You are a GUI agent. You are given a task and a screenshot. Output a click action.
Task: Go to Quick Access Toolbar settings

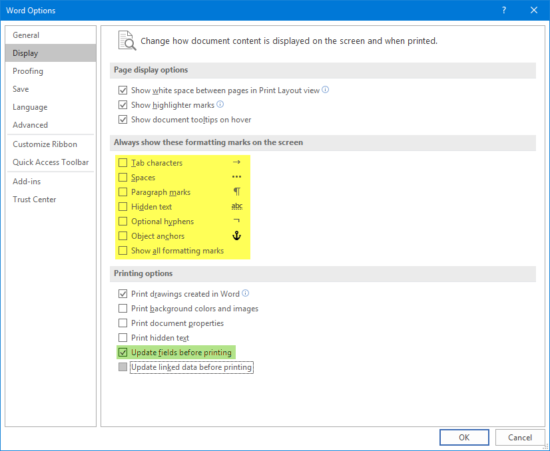pyautogui.click(x=51, y=162)
